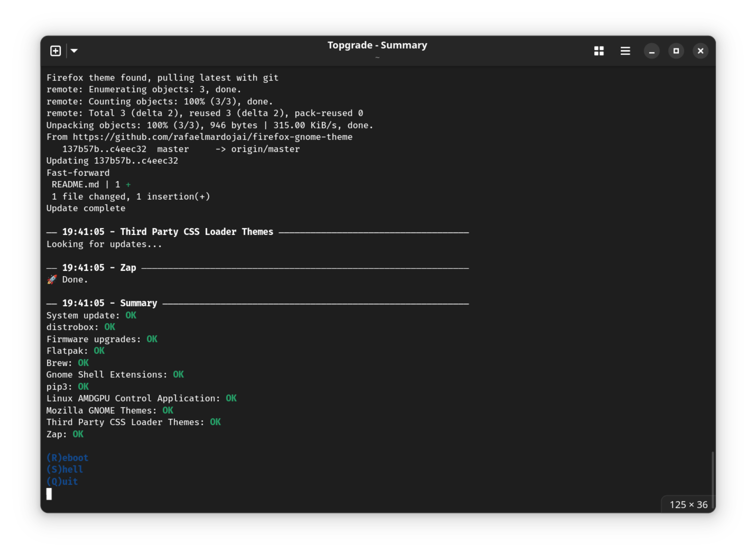Click the (S)hell option text
Image resolution: width=756 pixels, height=558 pixels.
click(x=64, y=470)
